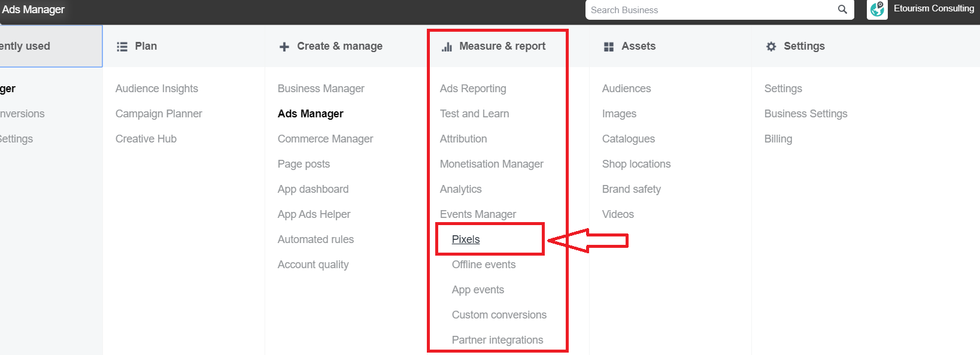Open Events Manager
This screenshot has width=980, height=355.
point(478,214)
